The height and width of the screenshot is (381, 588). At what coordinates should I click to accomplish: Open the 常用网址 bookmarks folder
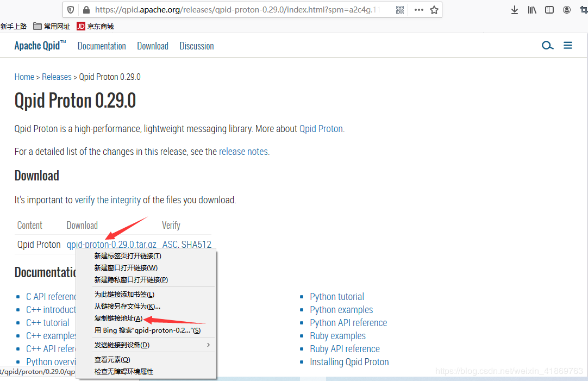pyautogui.click(x=51, y=26)
